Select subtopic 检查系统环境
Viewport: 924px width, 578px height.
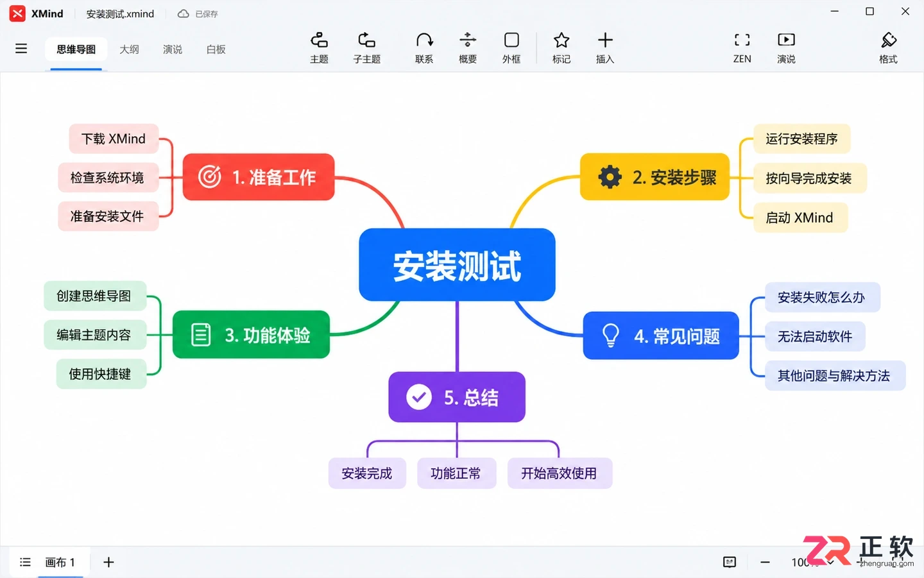tap(107, 178)
